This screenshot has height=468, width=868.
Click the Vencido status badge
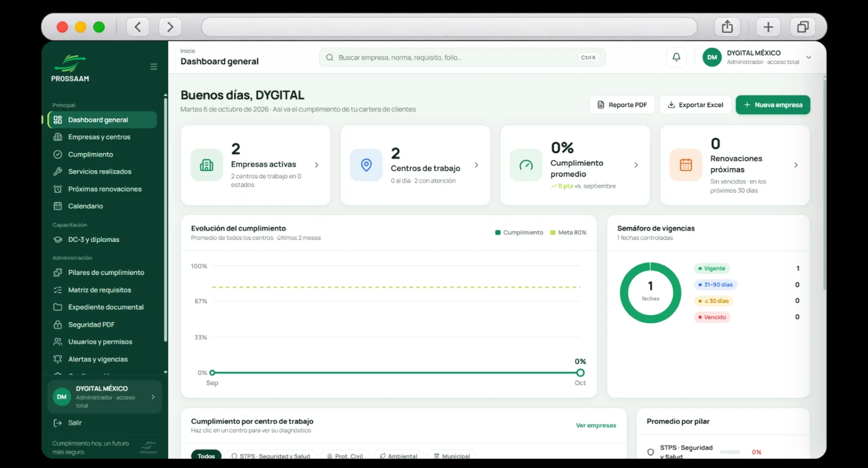pyautogui.click(x=712, y=317)
